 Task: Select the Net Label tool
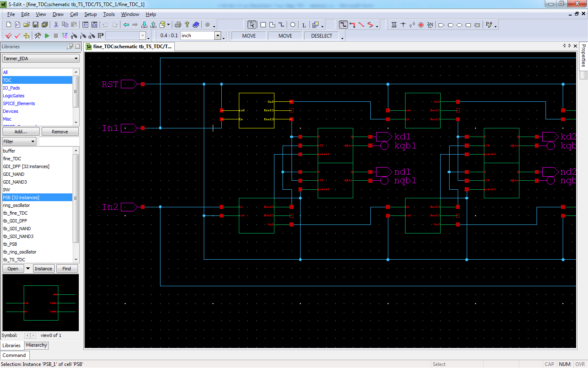[x=430, y=25]
